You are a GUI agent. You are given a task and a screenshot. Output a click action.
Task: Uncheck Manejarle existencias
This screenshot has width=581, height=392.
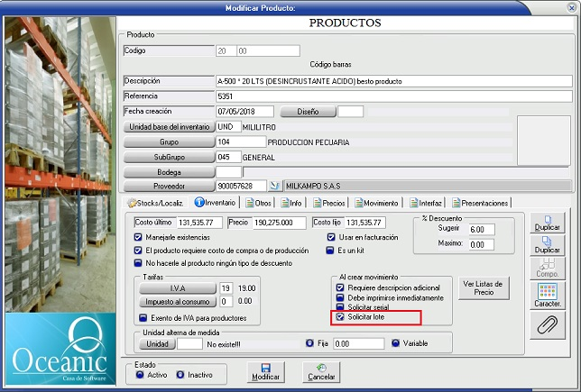pos(138,238)
